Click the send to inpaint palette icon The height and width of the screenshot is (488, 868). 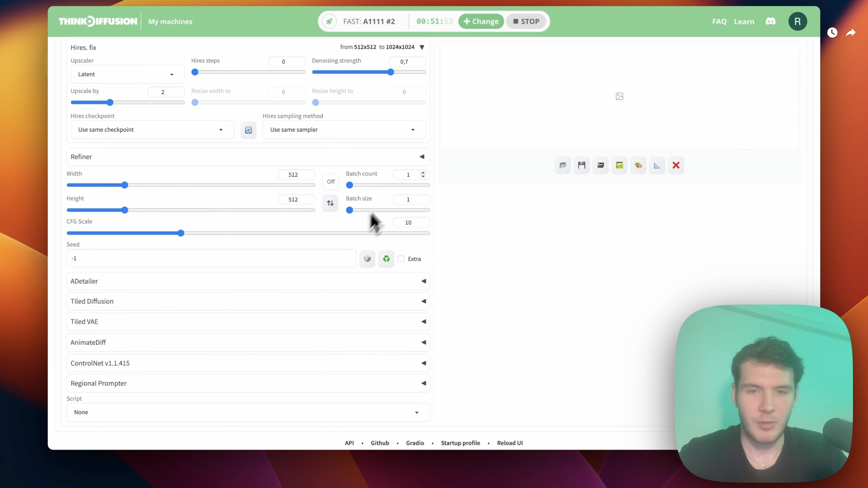pyautogui.click(x=638, y=165)
